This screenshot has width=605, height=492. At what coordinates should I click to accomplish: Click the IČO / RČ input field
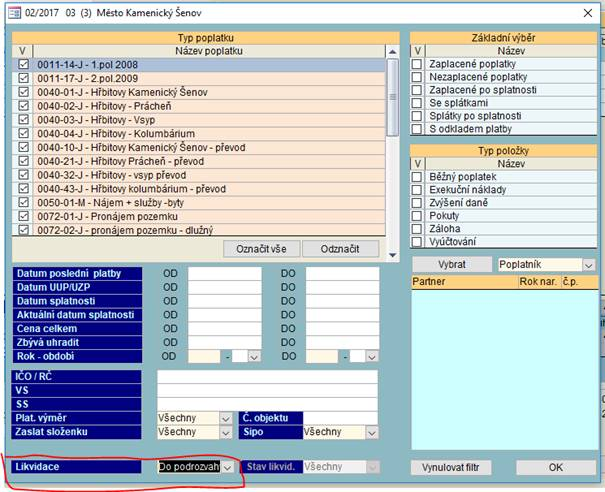tap(267, 377)
